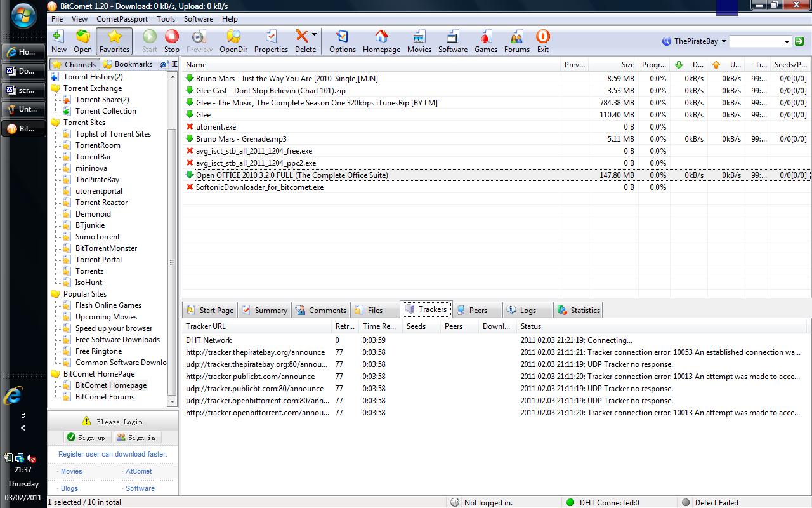Open the Forums toolbar icon
812x508 pixels.
pyautogui.click(x=517, y=41)
